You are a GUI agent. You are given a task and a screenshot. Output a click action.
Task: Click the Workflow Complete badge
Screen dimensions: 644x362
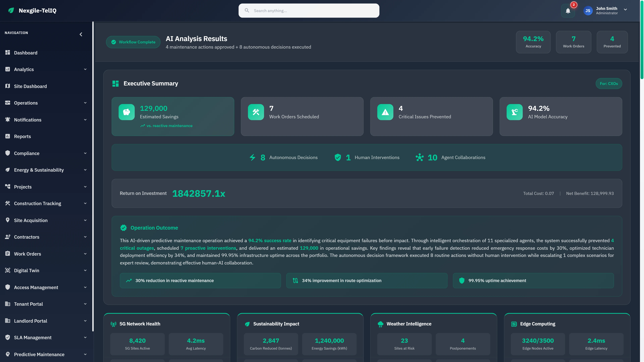pos(133,42)
